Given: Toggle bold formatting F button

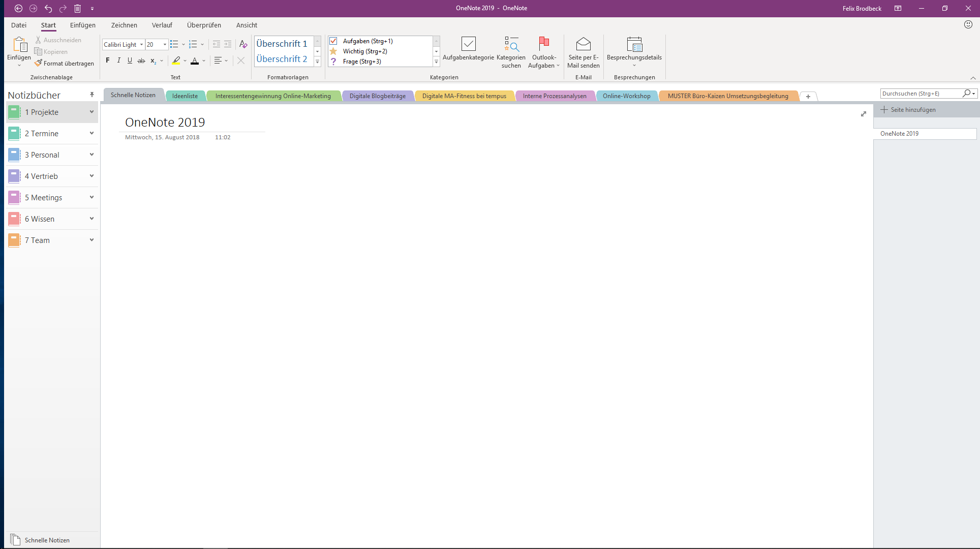Looking at the screenshot, I should point(107,60).
